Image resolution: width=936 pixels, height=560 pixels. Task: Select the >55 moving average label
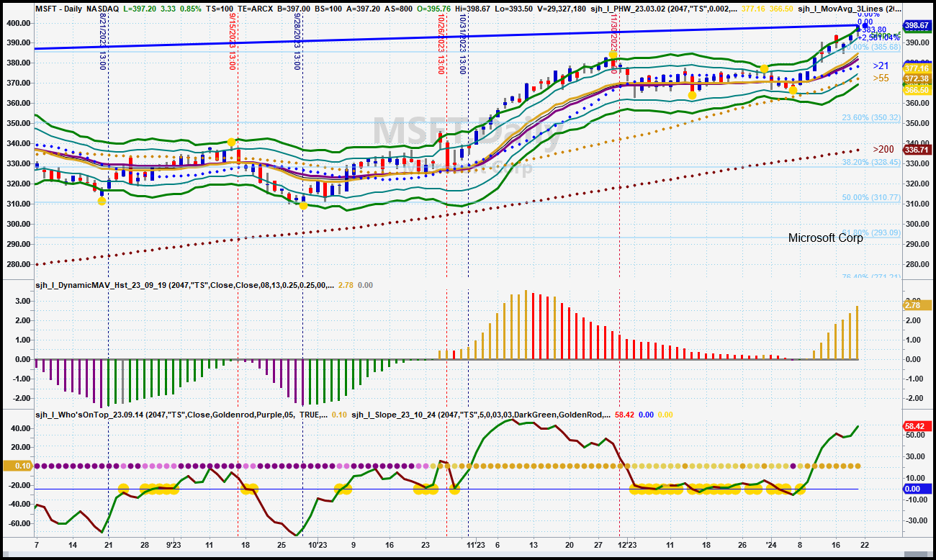882,78
